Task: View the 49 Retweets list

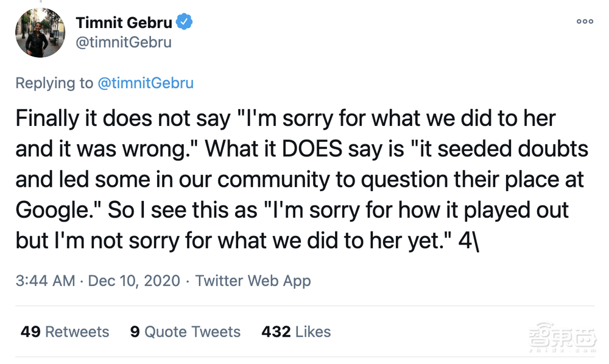Action: 65,332
